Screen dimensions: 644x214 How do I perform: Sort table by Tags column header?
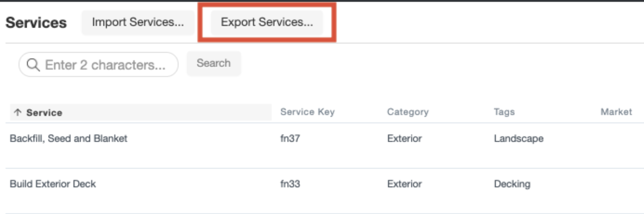coord(504,112)
